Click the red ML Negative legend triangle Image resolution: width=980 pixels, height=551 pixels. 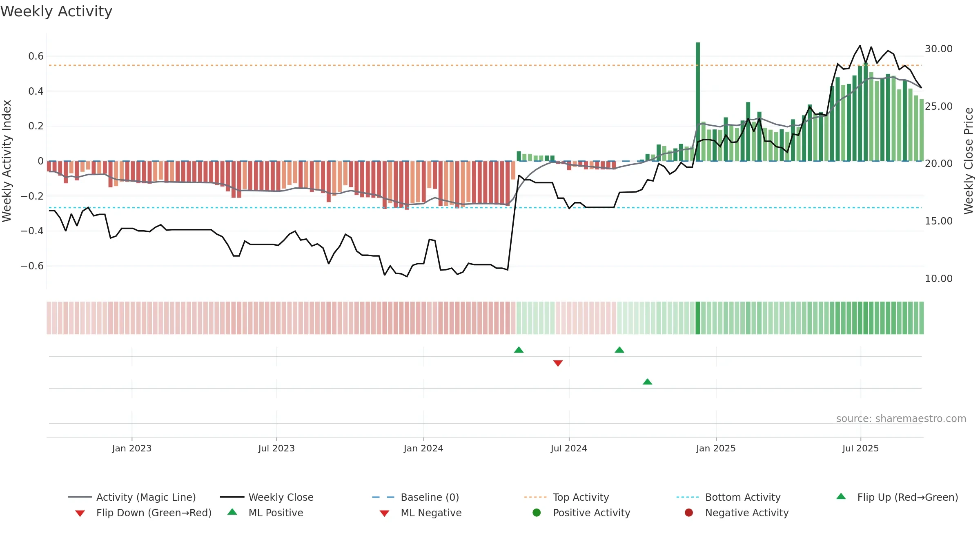[x=384, y=513]
